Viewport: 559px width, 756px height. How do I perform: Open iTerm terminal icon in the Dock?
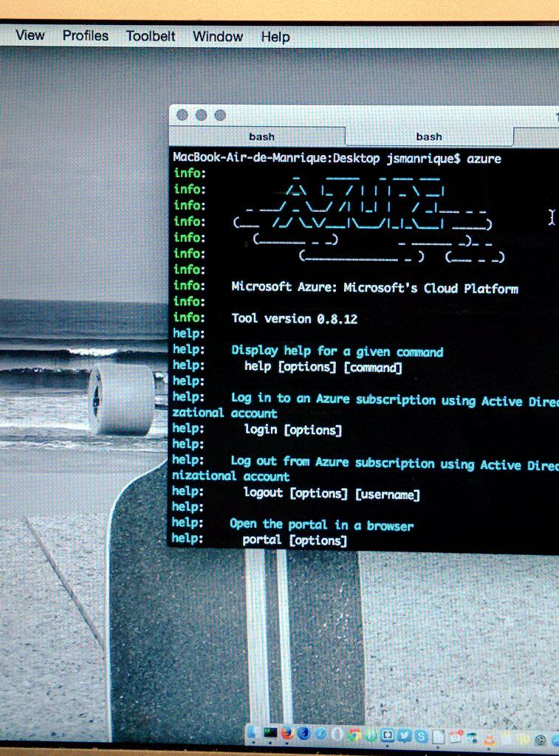pyautogui.click(x=270, y=733)
